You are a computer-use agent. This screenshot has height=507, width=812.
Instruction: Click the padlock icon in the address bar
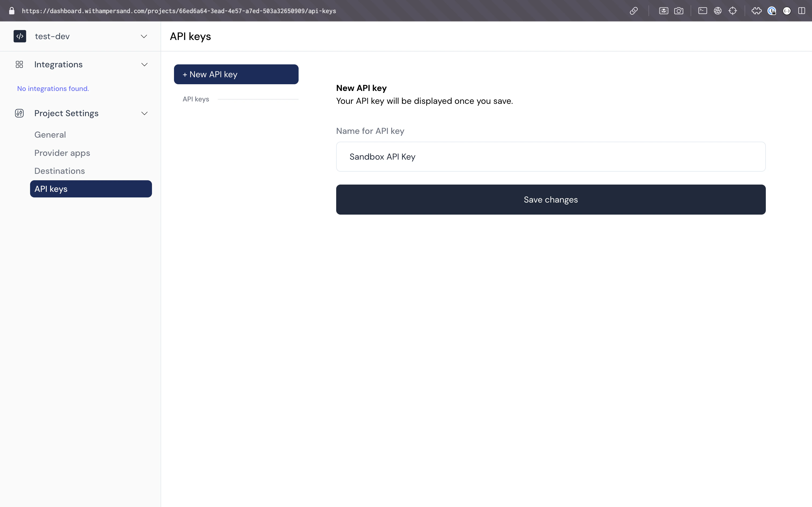click(x=11, y=11)
